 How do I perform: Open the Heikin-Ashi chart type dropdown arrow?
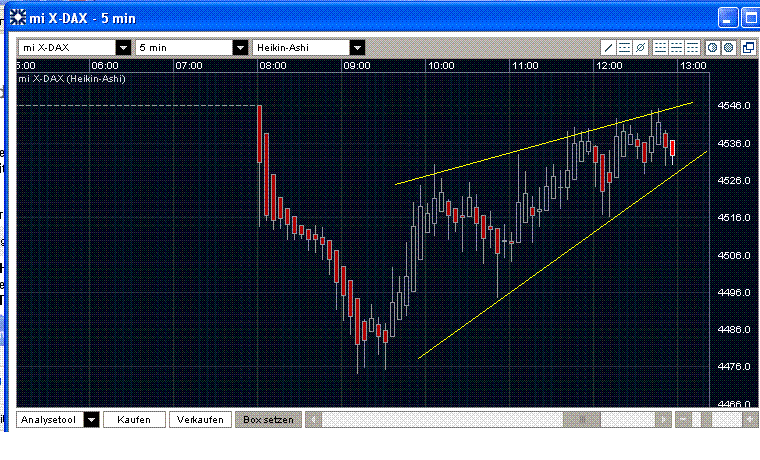357,48
